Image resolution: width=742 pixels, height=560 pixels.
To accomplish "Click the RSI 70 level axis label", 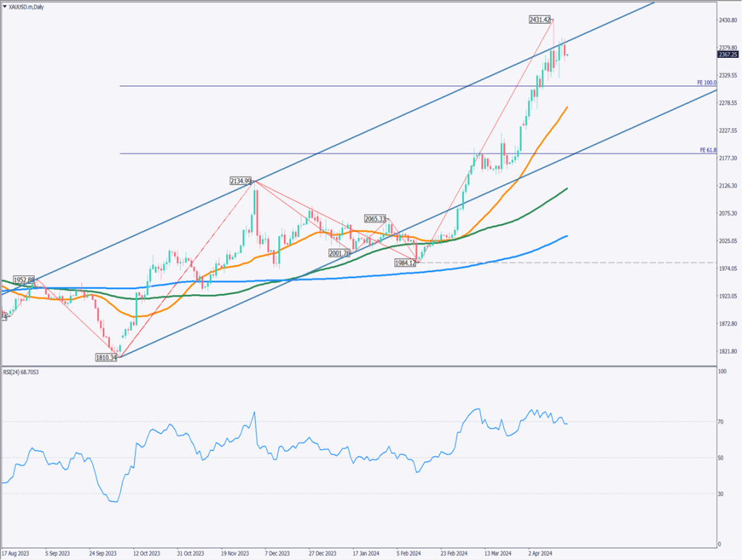I will [x=722, y=421].
